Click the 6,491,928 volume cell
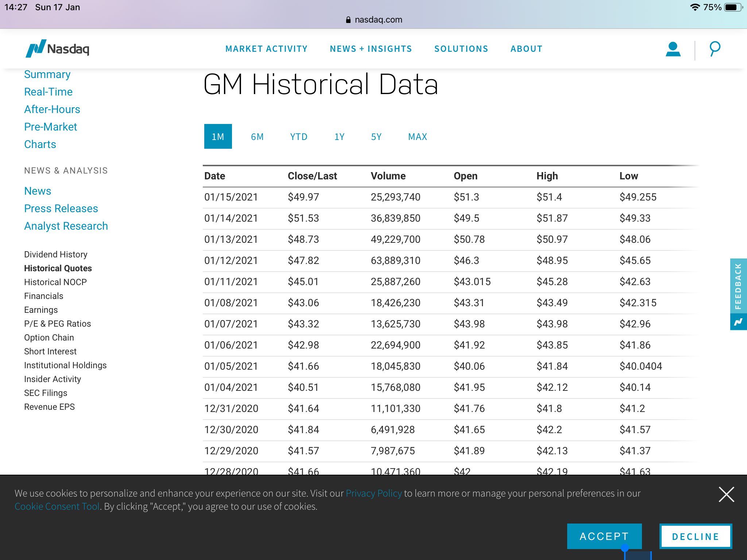This screenshot has height=560, width=747. [x=393, y=430]
